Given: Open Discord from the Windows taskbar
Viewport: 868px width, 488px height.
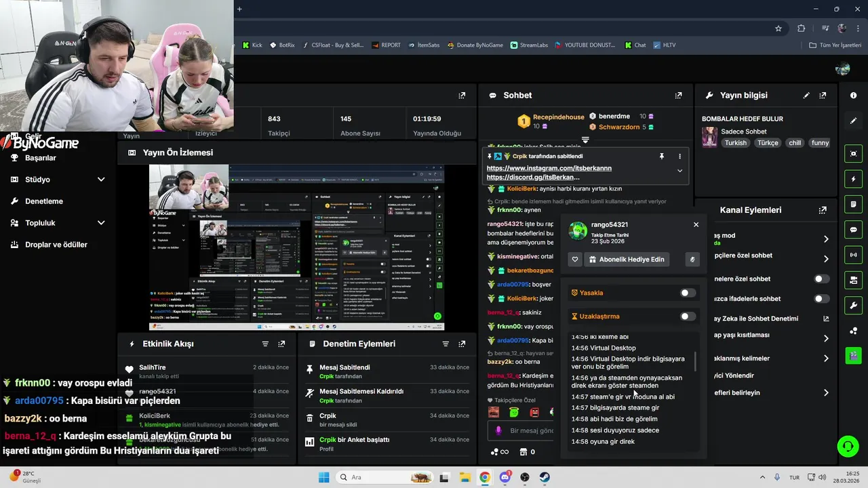Looking at the screenshot, I should 505,477.
